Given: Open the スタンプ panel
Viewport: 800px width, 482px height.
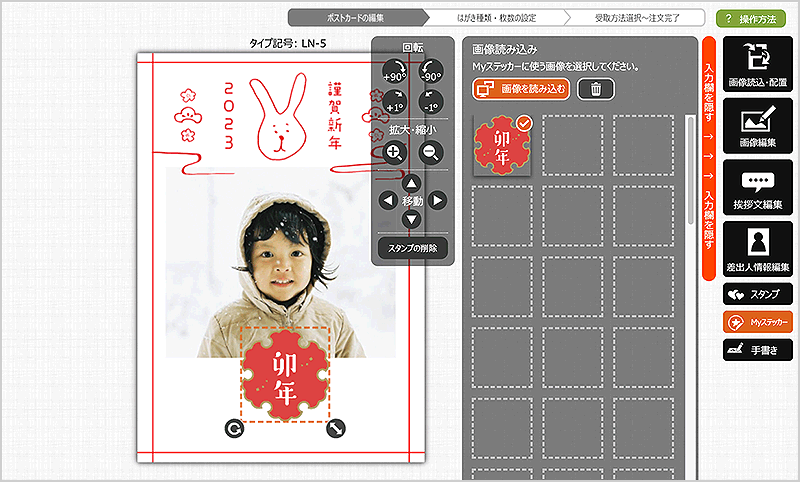Looking at the screenshot, I should 758,294.
